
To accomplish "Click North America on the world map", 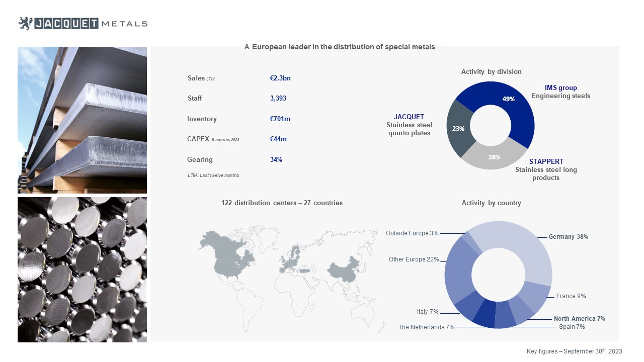I will coord(226,256).
